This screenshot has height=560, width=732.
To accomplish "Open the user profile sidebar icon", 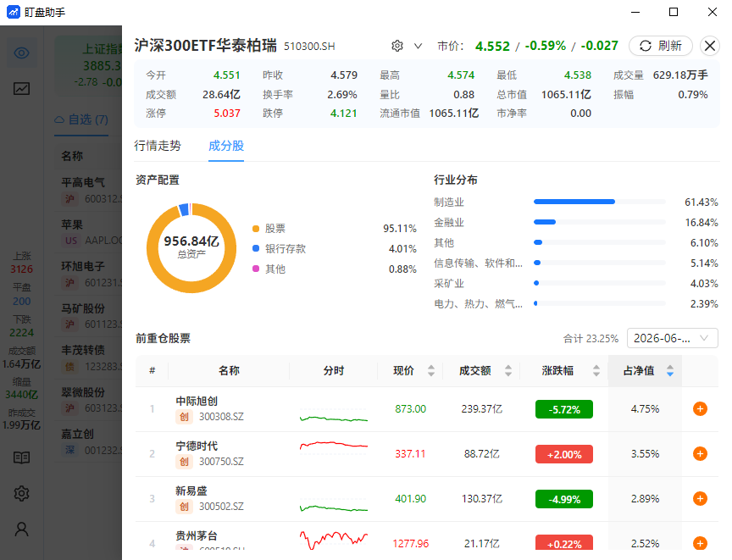I will tap(21, 530).
